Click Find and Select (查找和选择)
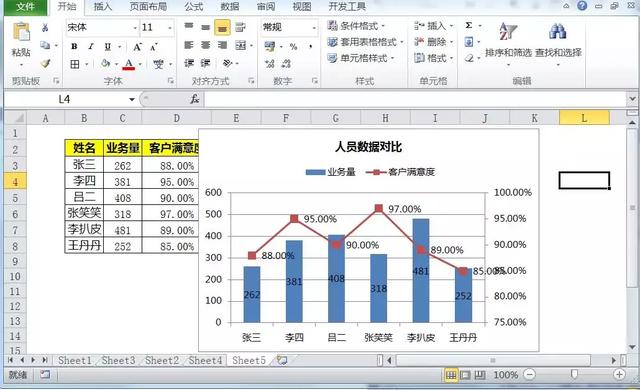This screenshot has width=640, height=390. pos(558,44)
